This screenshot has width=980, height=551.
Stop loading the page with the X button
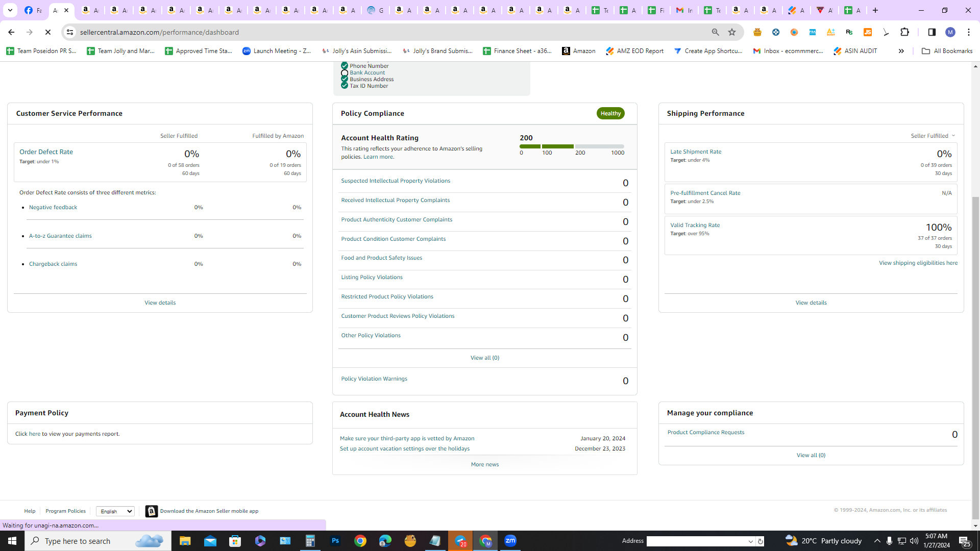pos(48,32)
